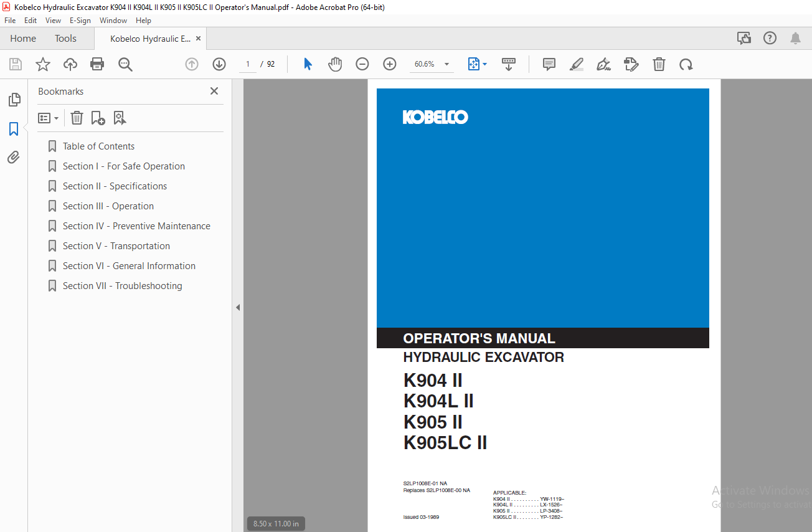This screenshot has width=812, height=532.
Task: Add this file to starred favorites
Action: [x=43, y=64]
